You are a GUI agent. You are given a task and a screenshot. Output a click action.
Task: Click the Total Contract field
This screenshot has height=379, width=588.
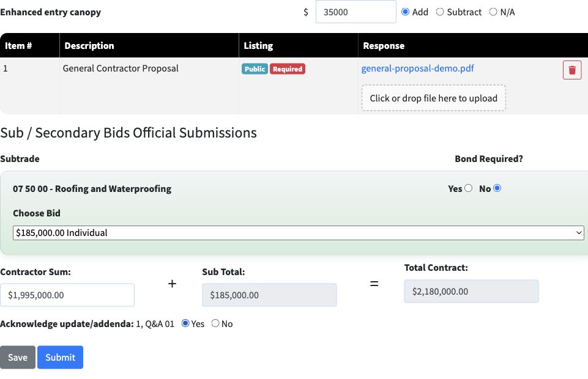coord(471,292)
